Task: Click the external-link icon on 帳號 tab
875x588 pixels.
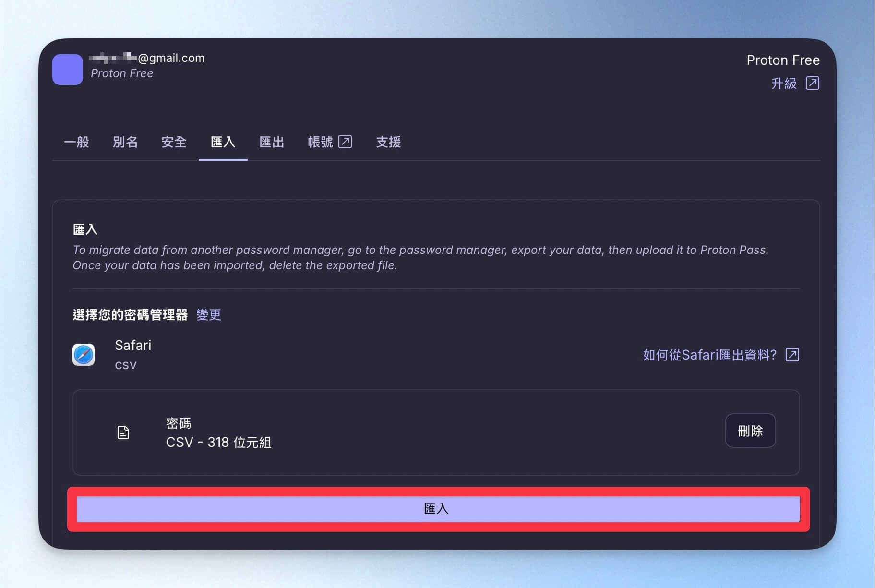Action: (x=345, y=142)
